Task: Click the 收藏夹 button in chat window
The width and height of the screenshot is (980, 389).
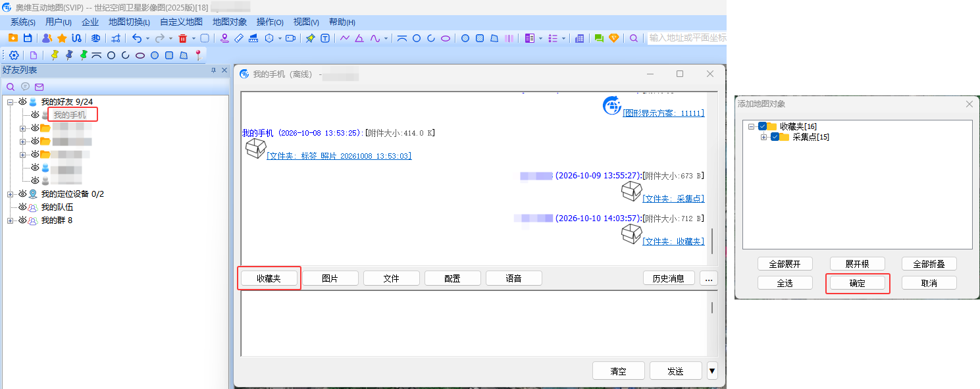Action: click(x=269, y=278)
